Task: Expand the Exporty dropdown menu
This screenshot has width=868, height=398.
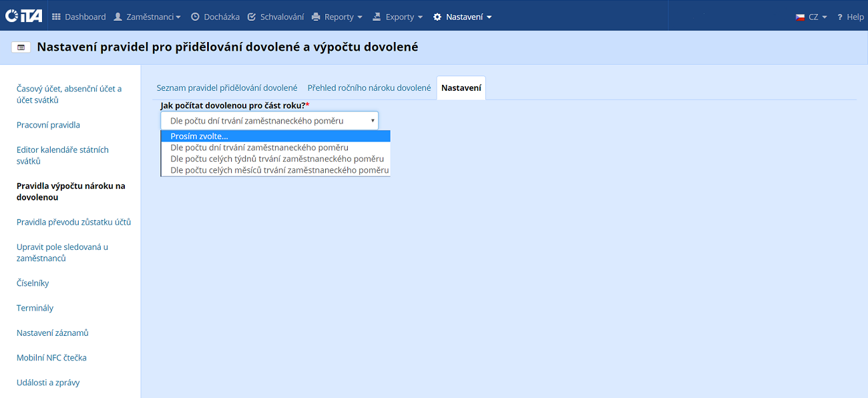Action: [x=398, y=17]
